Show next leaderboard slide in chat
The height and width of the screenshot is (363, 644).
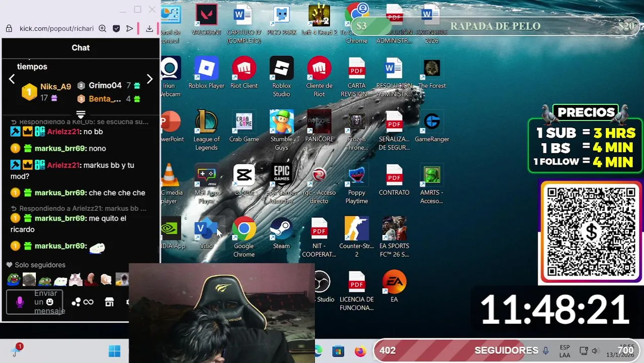tap(150, 79)
